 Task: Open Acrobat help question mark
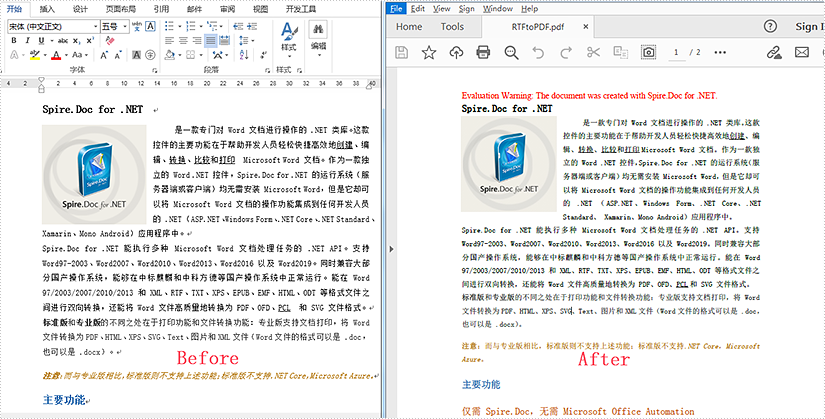point(770,26)
